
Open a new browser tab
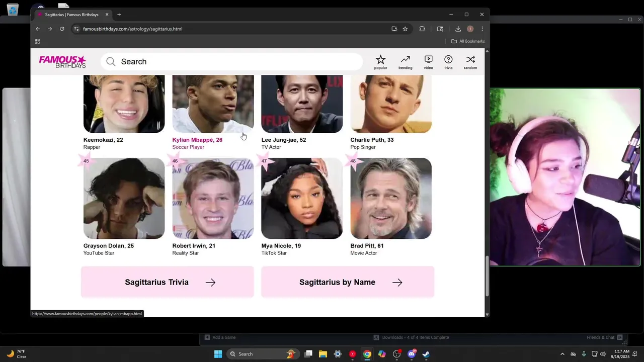tap(119, 15)
